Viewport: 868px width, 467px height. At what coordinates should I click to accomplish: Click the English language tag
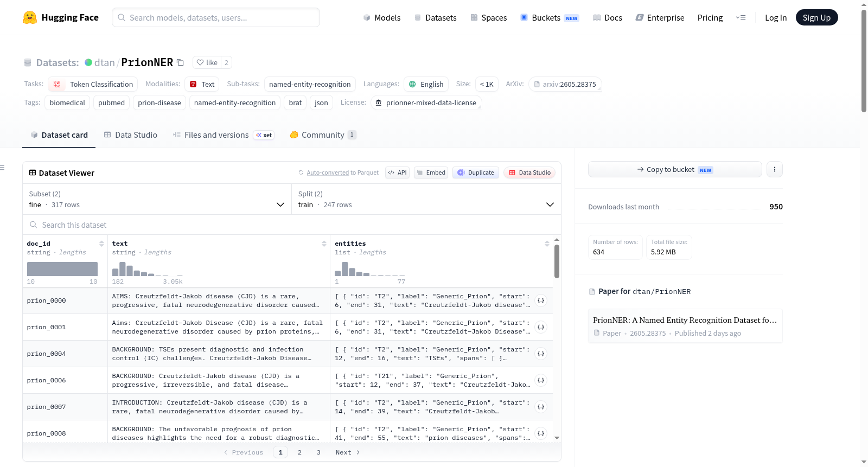pos(426,84)
